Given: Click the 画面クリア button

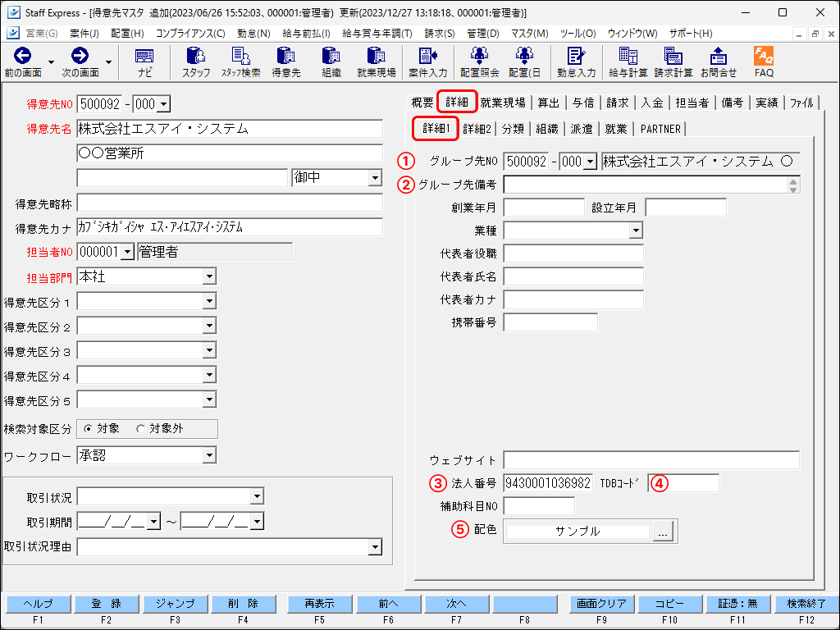Looking at the screenshot, I should [x=603, y=604].
